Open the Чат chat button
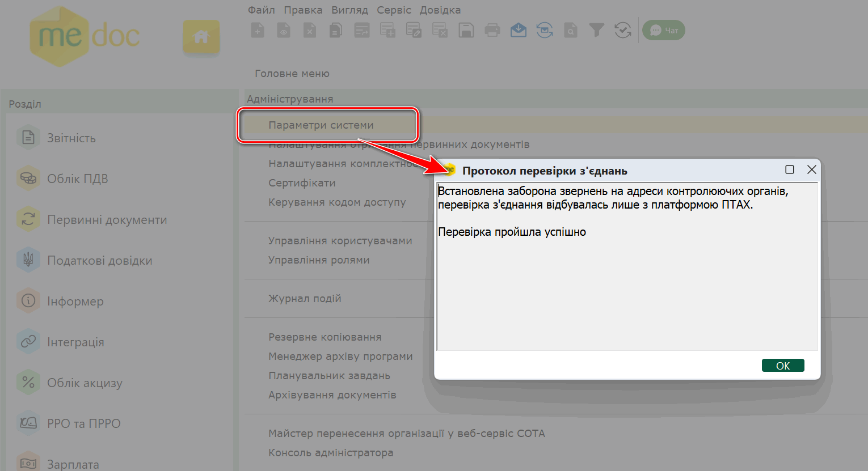The image size is (868, 471). click(664, 30)
